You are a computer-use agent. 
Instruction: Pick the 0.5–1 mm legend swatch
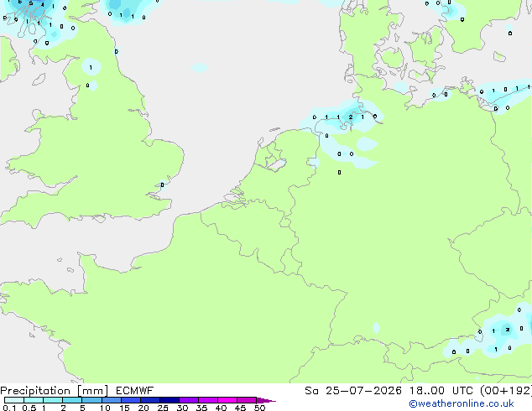coord(34,400)
